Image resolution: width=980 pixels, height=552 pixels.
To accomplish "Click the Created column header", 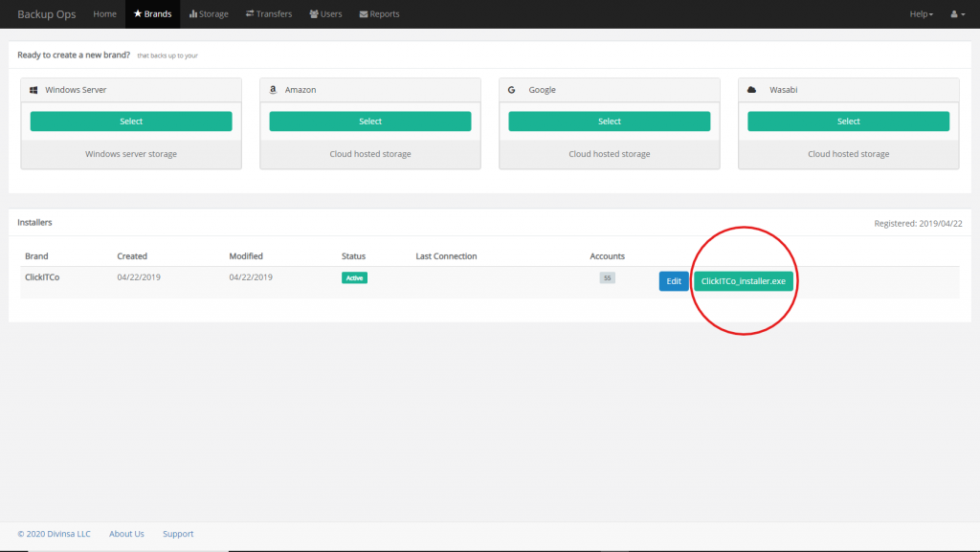I will tap(132, 256).
